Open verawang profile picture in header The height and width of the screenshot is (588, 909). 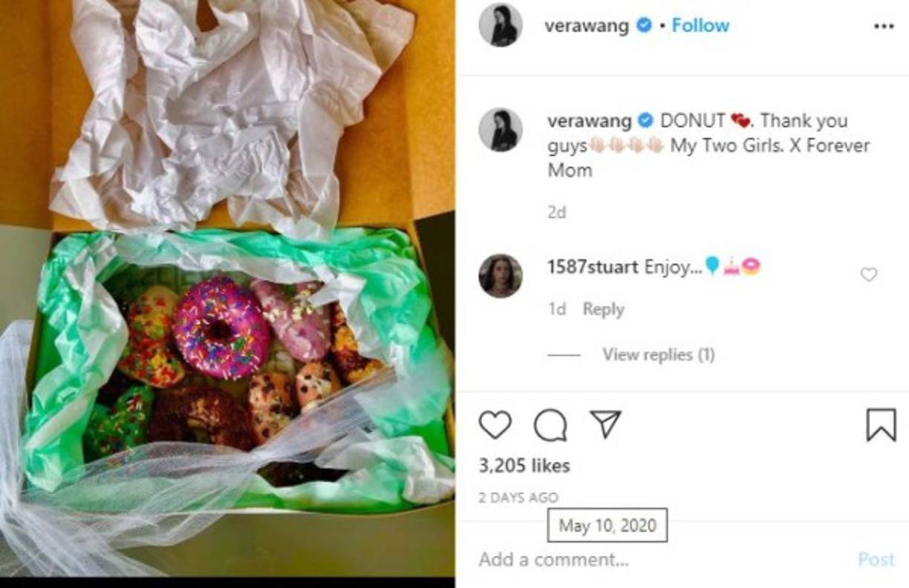point(501,25)
